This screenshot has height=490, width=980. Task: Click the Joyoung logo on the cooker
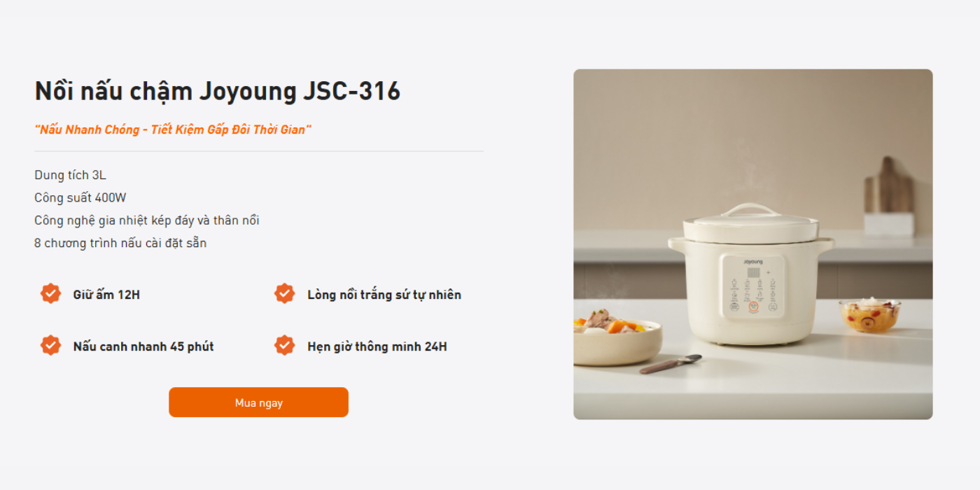[x=752, y=261]
